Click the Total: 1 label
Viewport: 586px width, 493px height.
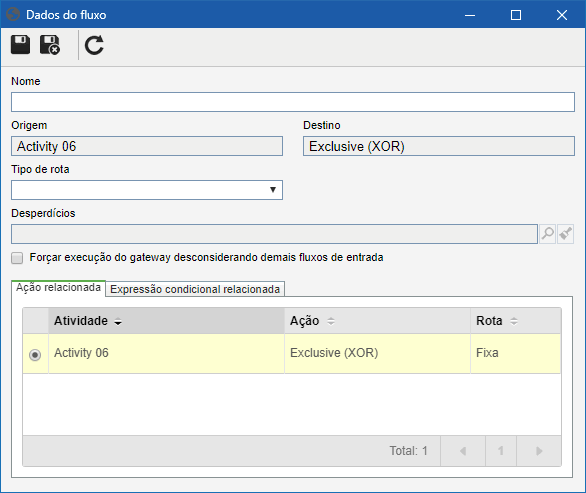[x=408, y=451]
